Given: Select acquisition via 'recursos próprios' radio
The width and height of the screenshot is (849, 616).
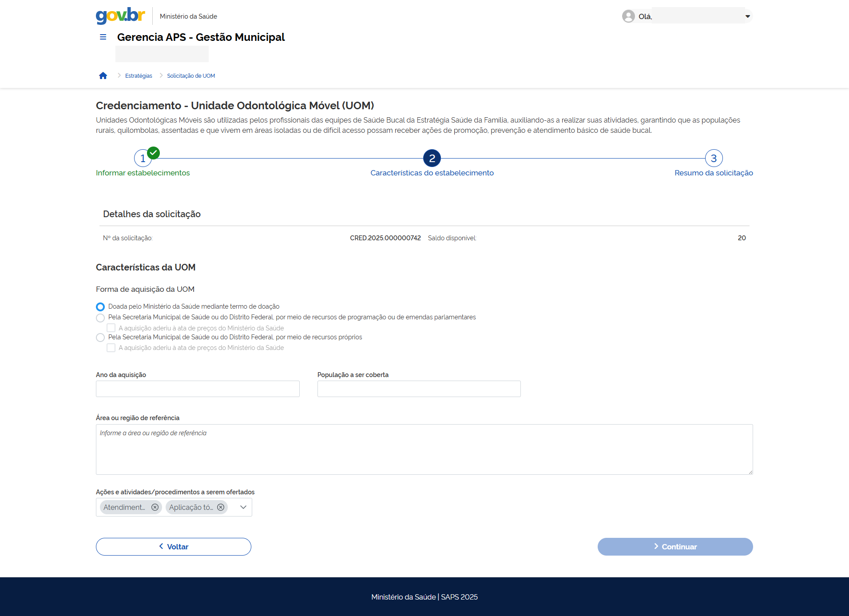Looking at the screenshot, I should pos(100,338).
